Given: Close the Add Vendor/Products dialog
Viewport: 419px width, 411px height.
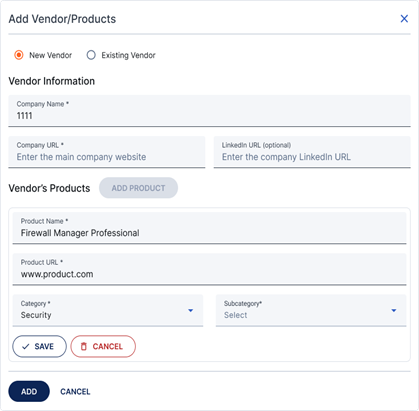Looking at the screenshot, I should pyautogui.click(x=404, y=19).
